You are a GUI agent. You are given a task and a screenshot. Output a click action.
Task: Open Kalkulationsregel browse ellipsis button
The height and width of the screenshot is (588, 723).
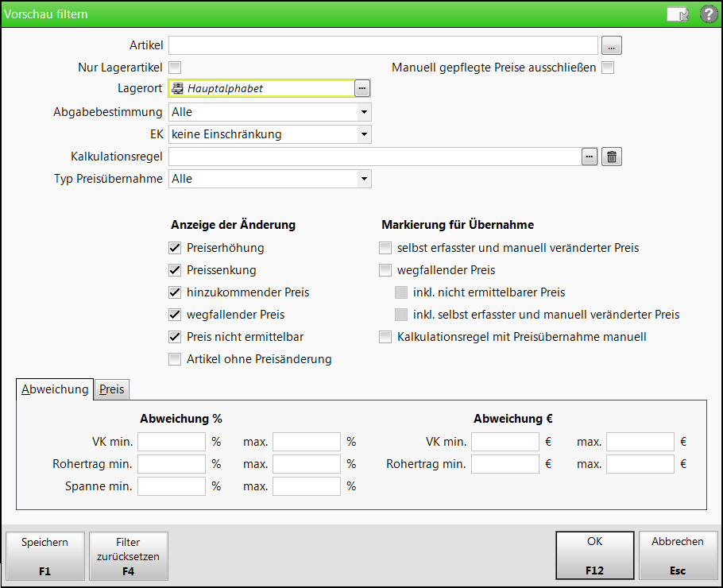click(589, 157)
